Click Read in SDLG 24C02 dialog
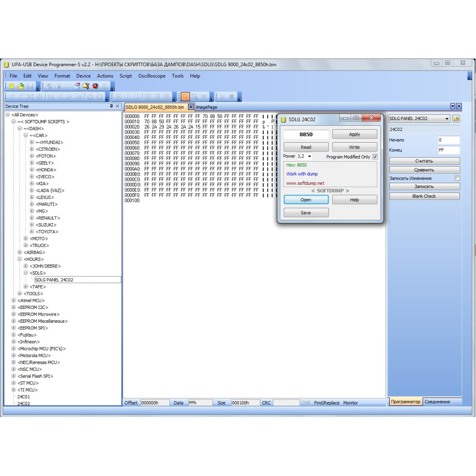The image size is (476, 476). click(x=306, y=147)
